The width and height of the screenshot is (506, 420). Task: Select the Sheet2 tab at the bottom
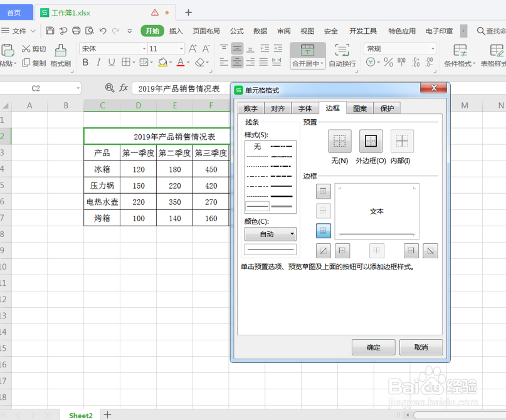coord(80,415)
